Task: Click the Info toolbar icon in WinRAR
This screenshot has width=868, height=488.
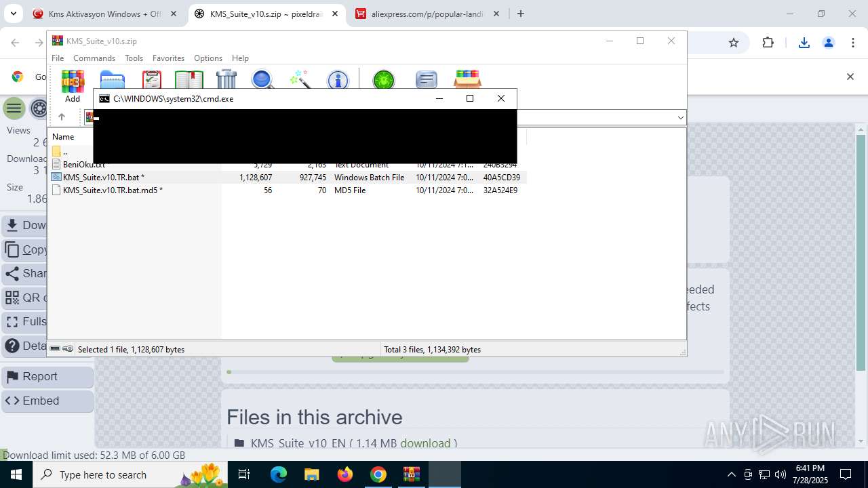Action: [x=337, y=79]
